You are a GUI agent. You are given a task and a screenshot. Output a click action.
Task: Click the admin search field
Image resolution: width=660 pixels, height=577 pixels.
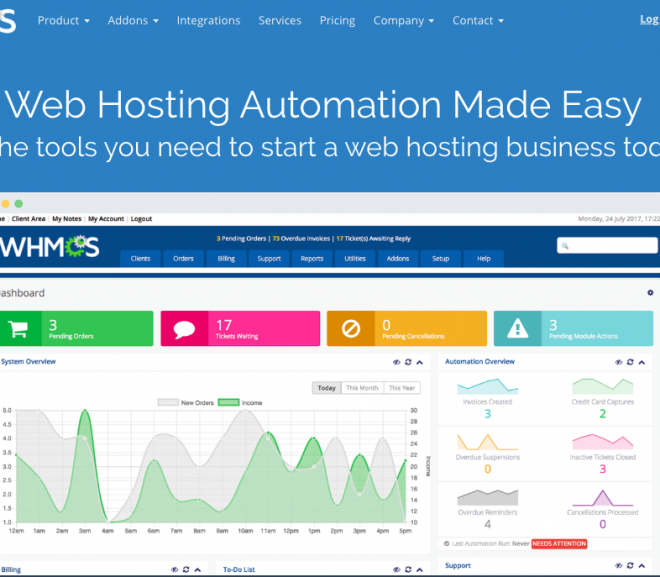pos(607,245)
